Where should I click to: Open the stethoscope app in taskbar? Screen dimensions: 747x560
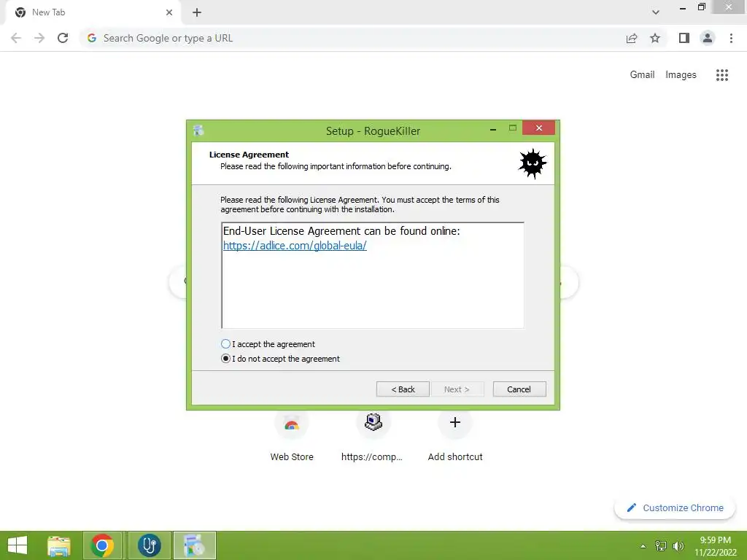(149, 545)
